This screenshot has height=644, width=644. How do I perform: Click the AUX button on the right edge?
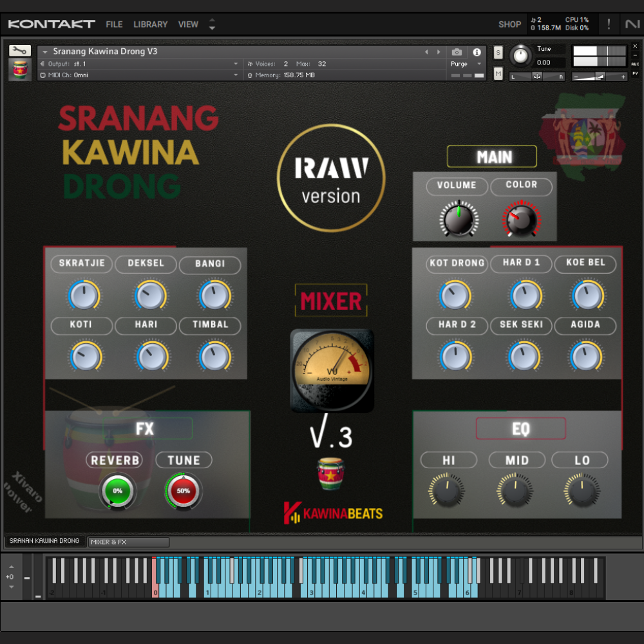coord(634,62)
